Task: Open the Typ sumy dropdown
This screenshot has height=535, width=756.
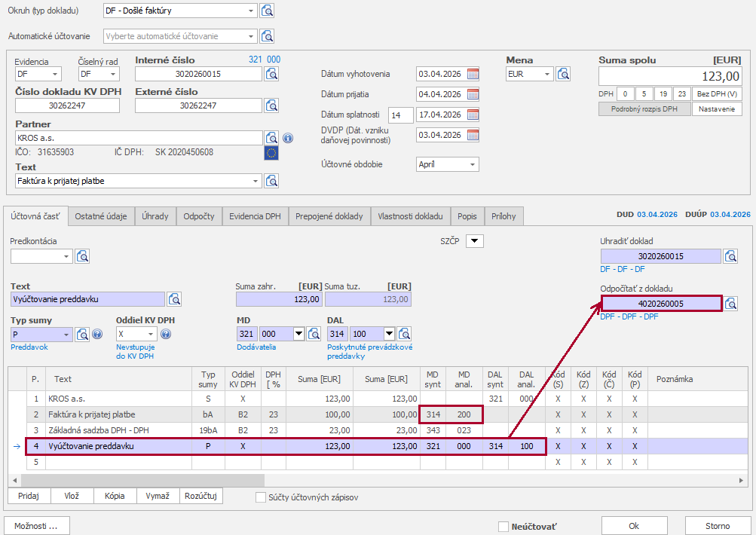Action: click(66, 334)
